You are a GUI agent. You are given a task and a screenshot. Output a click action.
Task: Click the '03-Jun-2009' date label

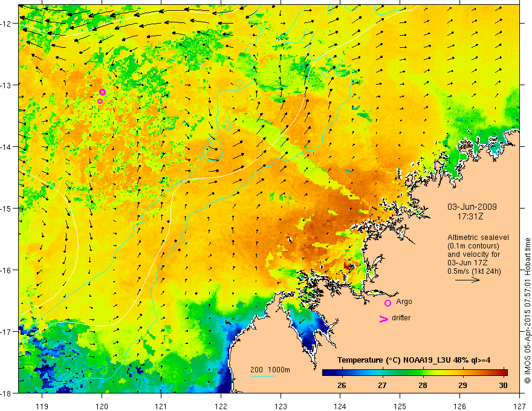click(x=472, y=207)
